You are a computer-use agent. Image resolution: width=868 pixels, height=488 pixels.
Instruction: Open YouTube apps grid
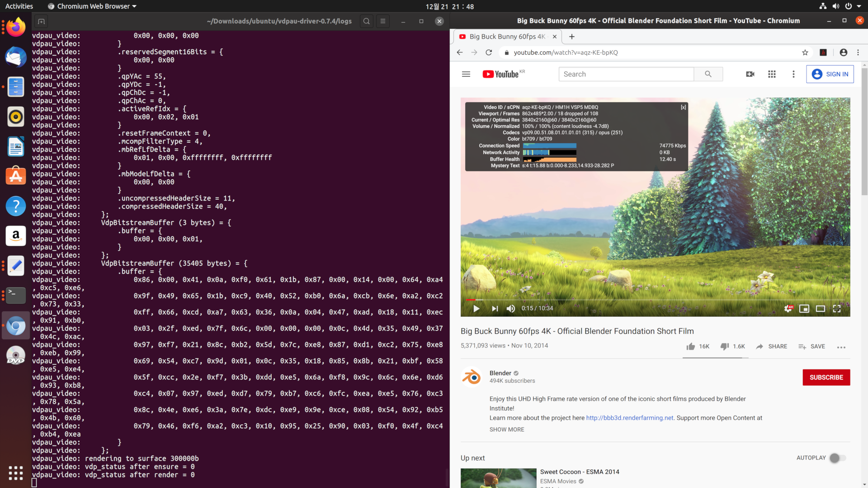[772, 74]
